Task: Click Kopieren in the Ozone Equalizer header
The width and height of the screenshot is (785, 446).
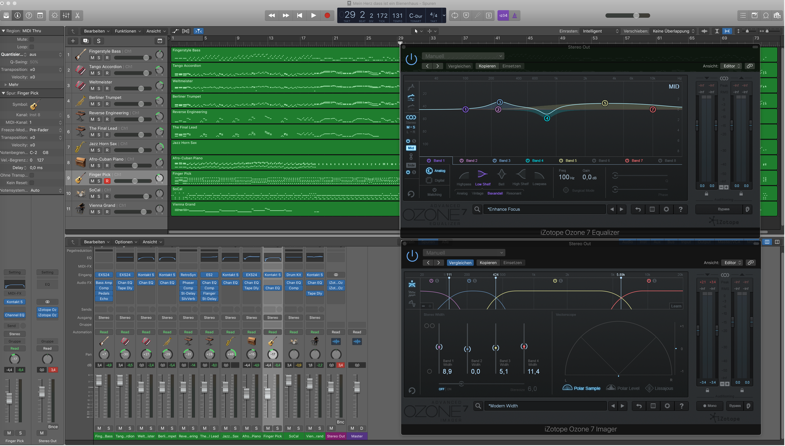Action: pos(487,66)
